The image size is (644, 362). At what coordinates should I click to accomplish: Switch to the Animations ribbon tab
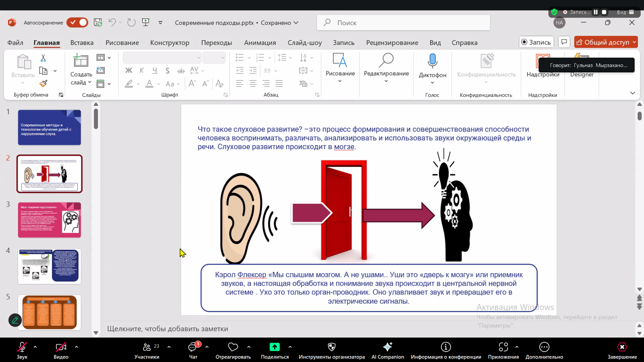260,43
